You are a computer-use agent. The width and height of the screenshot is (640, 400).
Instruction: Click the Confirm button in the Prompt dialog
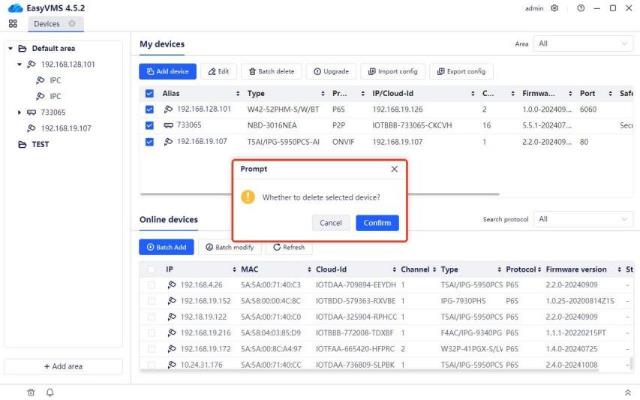tap(377, 222)
